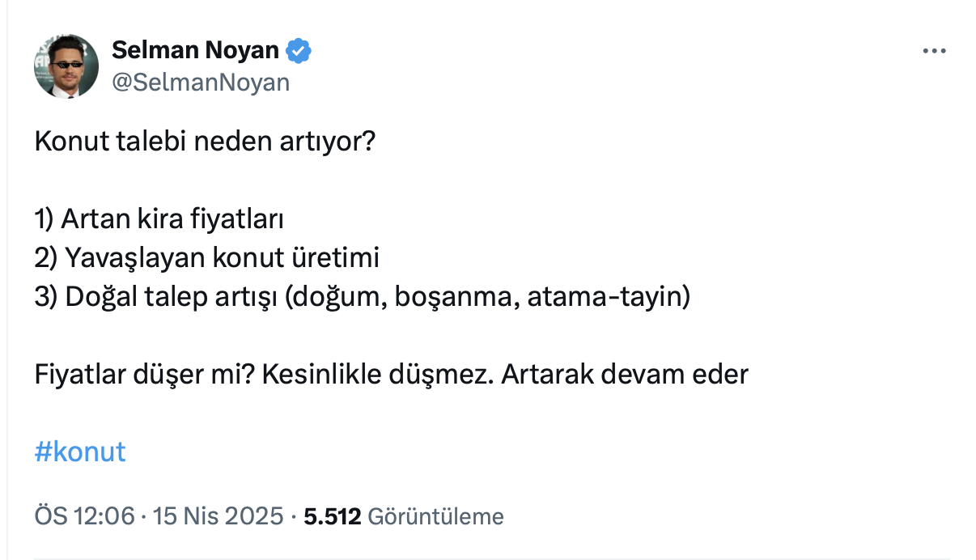Click the display name Selman Noyan
This screenshot has width=976, height=560.
(195, 50)
